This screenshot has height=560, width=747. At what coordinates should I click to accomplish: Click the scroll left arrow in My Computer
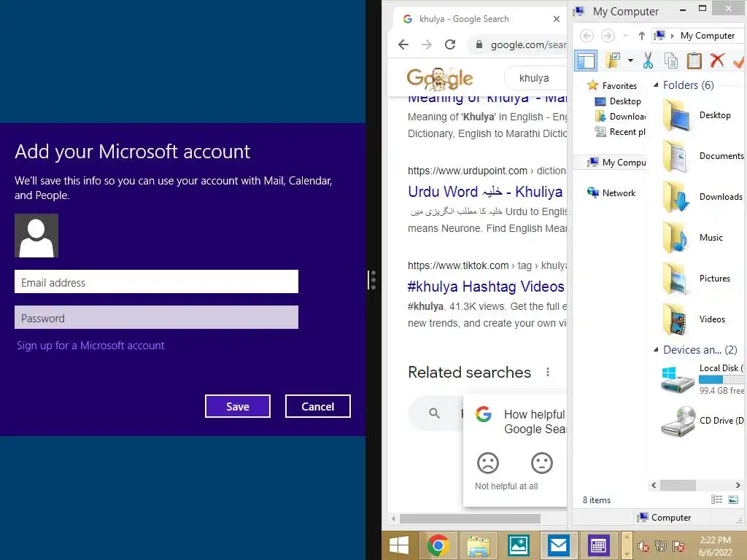pos(654,485)
